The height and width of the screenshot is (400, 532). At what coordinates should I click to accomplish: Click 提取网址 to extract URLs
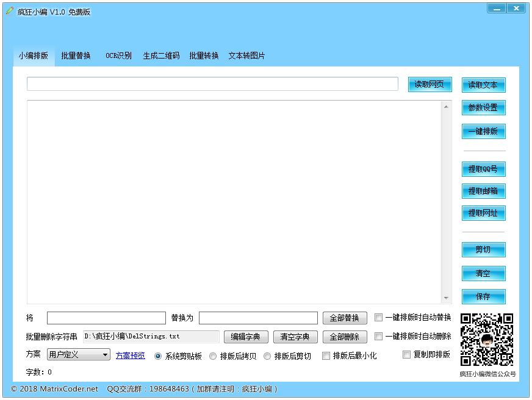483,214
